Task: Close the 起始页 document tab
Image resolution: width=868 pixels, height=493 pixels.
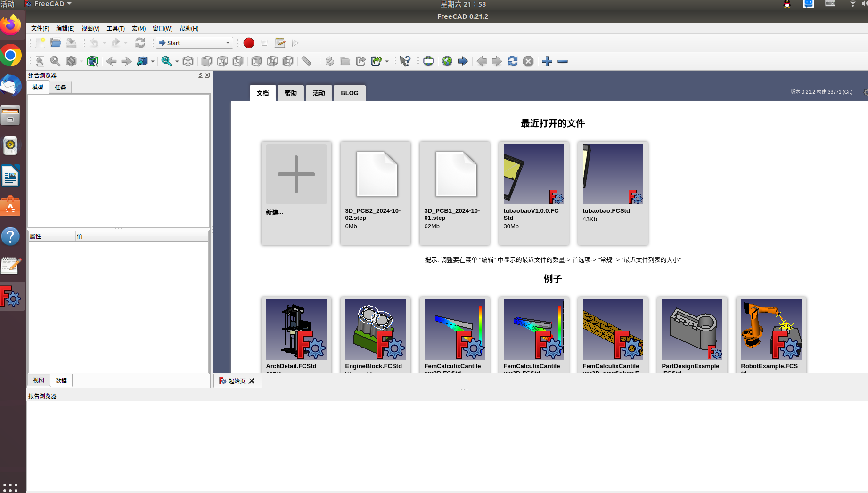Action: pos(252,381)
